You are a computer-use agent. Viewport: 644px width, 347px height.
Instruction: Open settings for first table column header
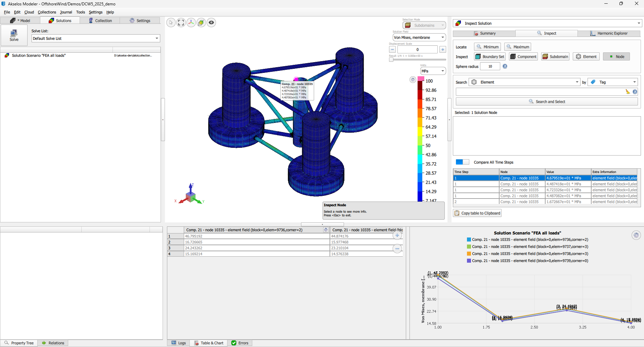tap(326, 230)
